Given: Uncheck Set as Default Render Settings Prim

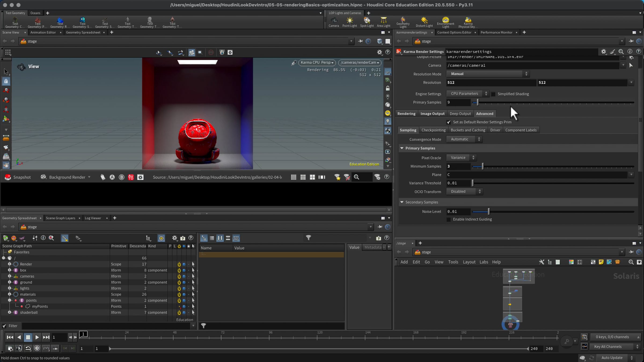Looking at the screenshot, I should point(449,122).
